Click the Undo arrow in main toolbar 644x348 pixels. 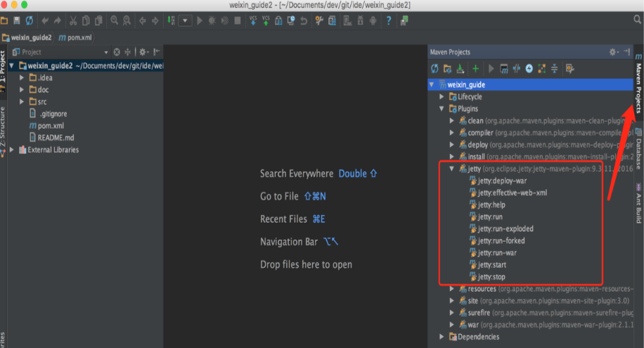[45, 20]
